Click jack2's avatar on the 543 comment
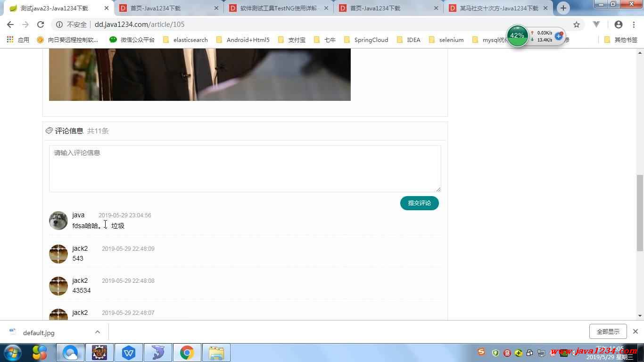The image size is (644, 362). pyautogui.click(x=58, y=254)
